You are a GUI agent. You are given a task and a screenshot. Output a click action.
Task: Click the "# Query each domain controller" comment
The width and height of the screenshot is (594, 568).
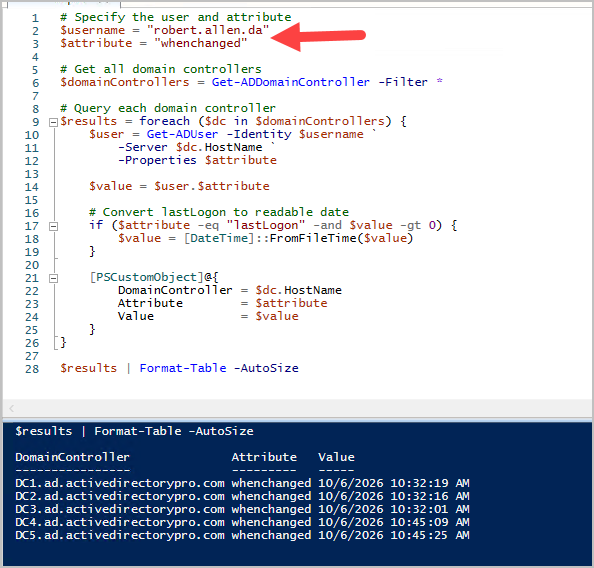pos(168,108)
